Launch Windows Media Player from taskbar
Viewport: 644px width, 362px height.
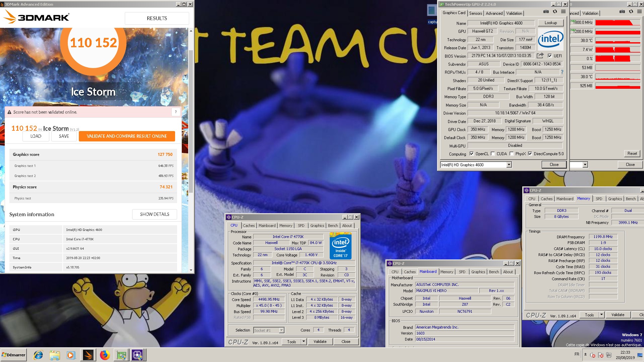click(x=71, y=355)
